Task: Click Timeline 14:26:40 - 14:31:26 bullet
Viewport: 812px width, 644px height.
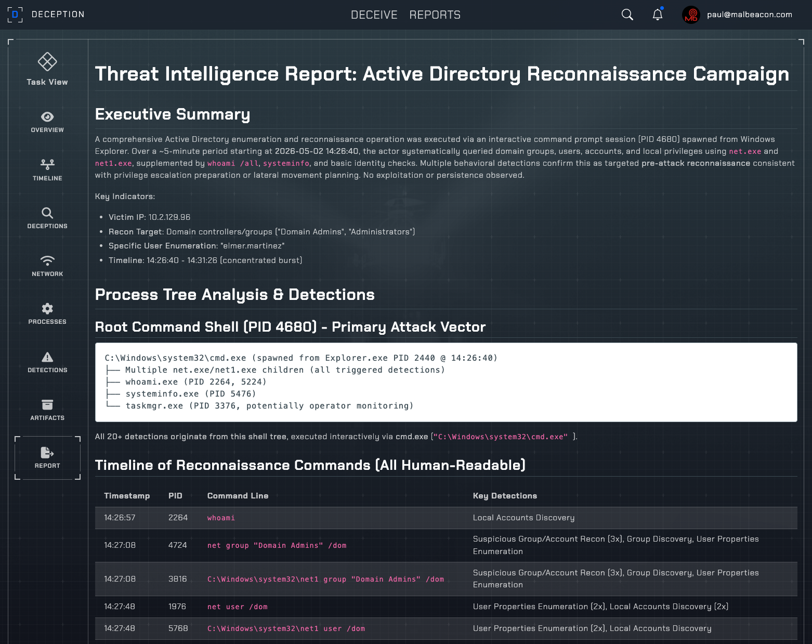Action: coord(205,260)
